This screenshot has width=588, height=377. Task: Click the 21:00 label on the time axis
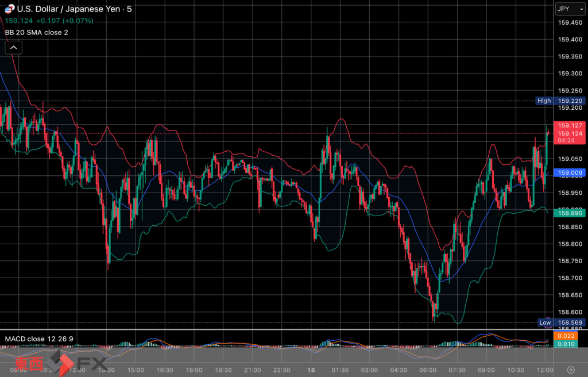click(x=252, y=370)
